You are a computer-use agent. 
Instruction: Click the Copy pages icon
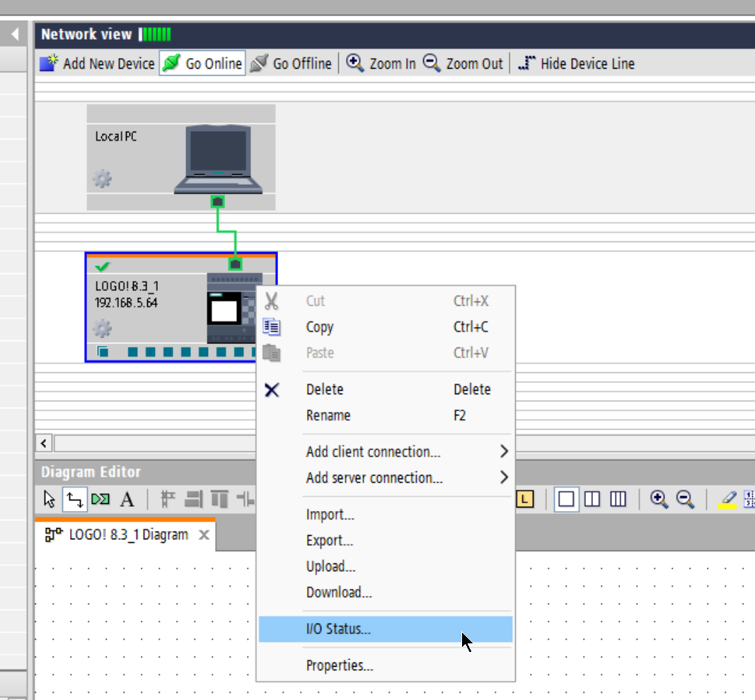click(x=272, y=327)
